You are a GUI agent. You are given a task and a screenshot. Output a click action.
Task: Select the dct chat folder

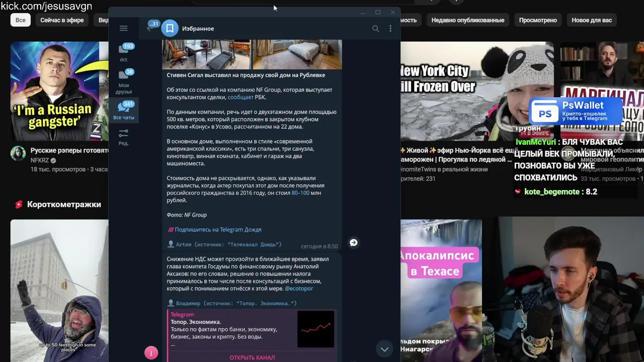(x=124, y=53)
